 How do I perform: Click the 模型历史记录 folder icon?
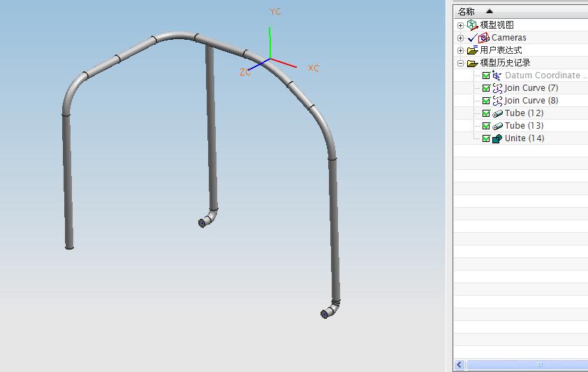pos(472,63)
